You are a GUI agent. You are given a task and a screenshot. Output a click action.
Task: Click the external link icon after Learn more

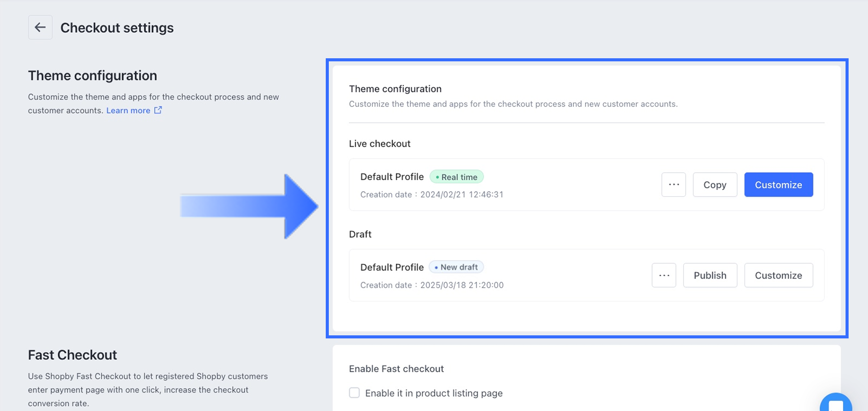tap(158, 110)
